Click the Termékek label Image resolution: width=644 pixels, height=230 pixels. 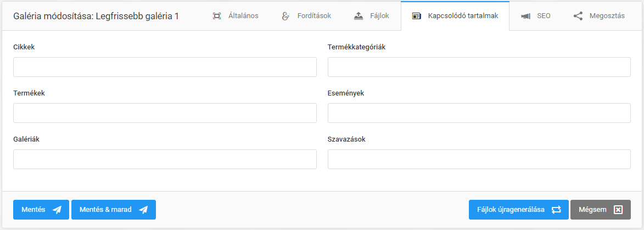pos(29,93)
